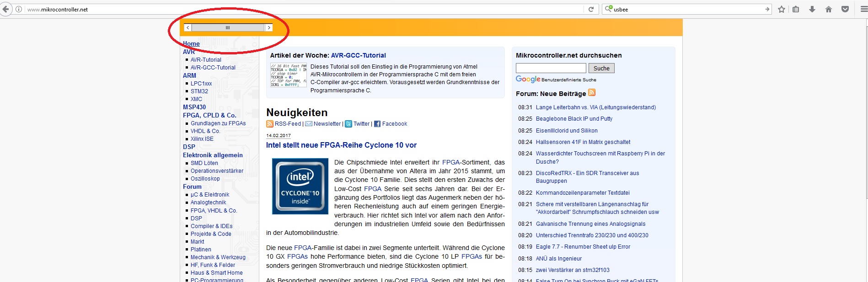Show bookmarks list icon
The height and width of the screenshot is (282, 868).
tap(796, 9)
